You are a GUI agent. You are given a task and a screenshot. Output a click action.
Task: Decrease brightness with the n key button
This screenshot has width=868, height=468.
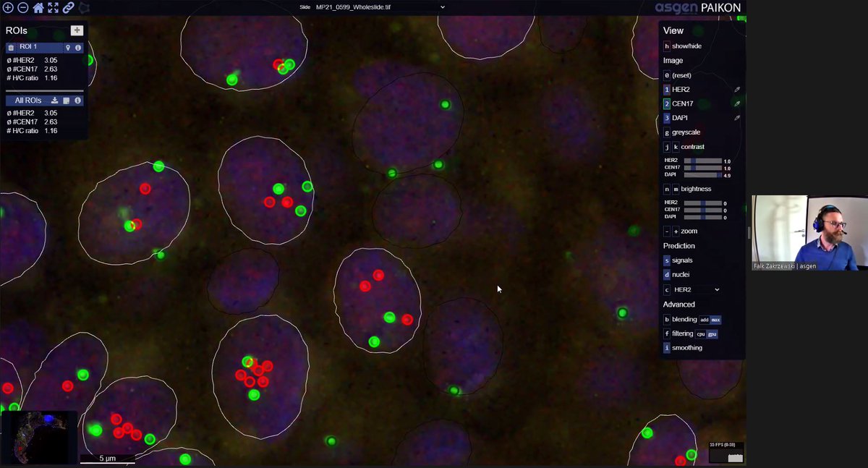coord(667,189)
